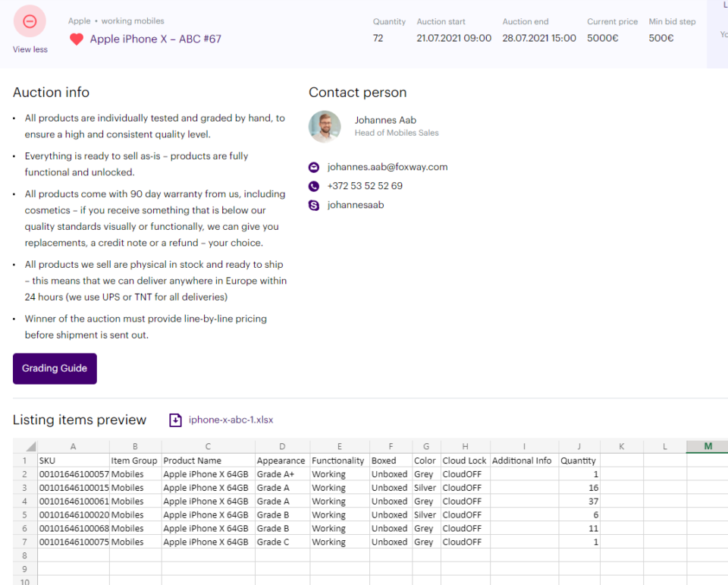728x585 pixels.
Task: Select spreadsheet column E header
Action: pos(340,447)
